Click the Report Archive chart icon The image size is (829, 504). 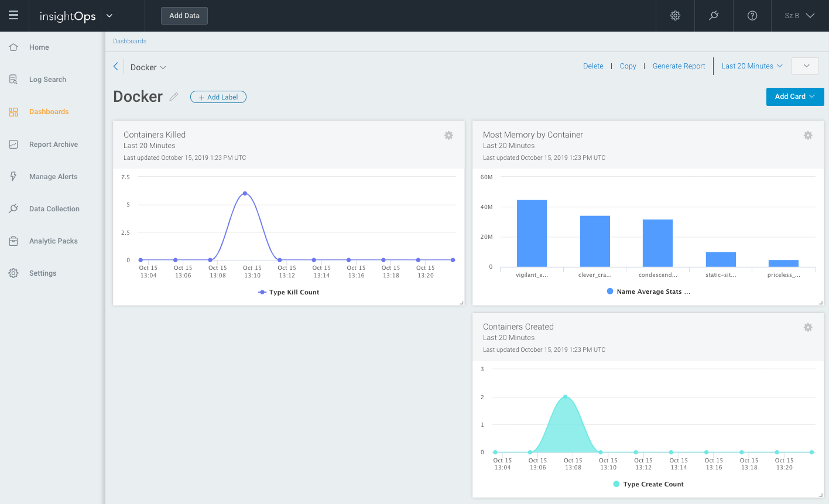pos(13,145)
